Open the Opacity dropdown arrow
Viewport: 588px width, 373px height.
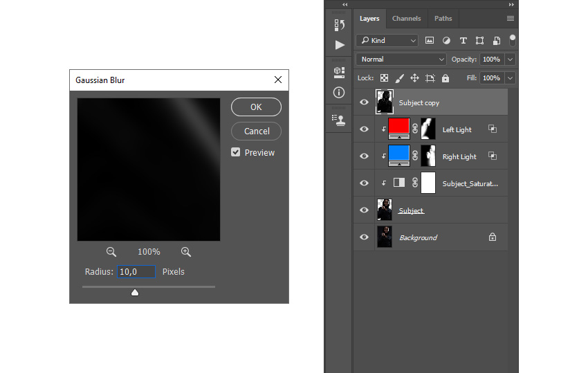(510, 60)
